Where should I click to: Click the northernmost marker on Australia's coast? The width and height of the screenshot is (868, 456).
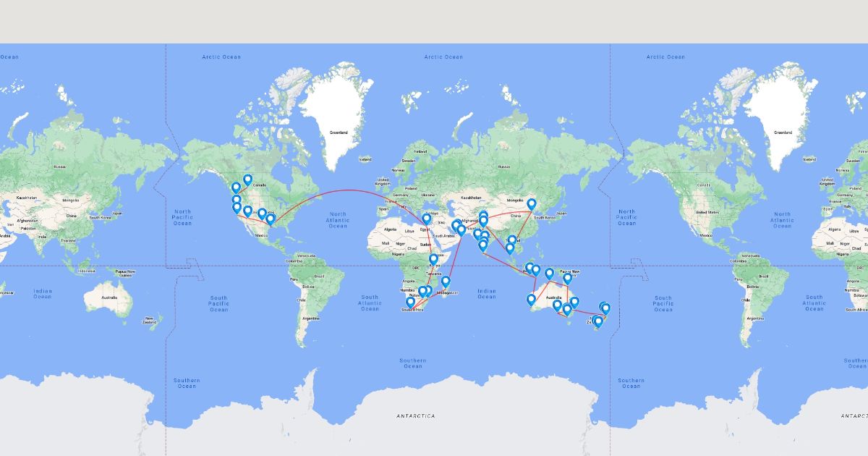(x=549, y=274)
